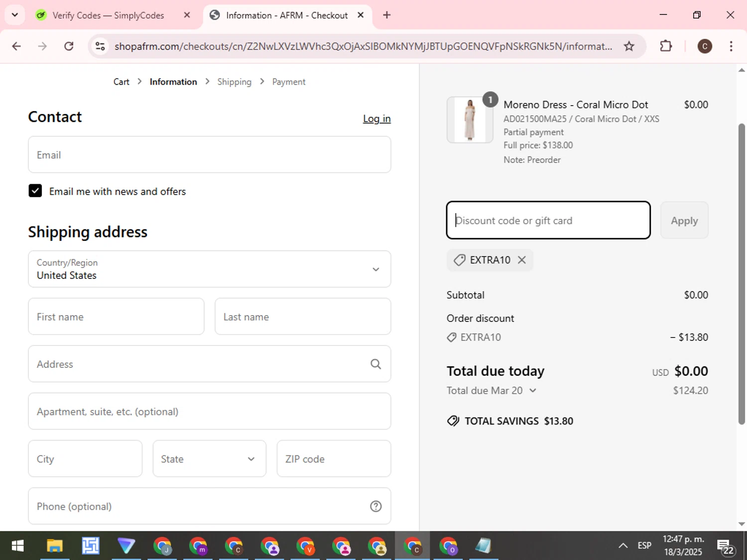Click the address search magnifier icon

[x=376, y=364]
